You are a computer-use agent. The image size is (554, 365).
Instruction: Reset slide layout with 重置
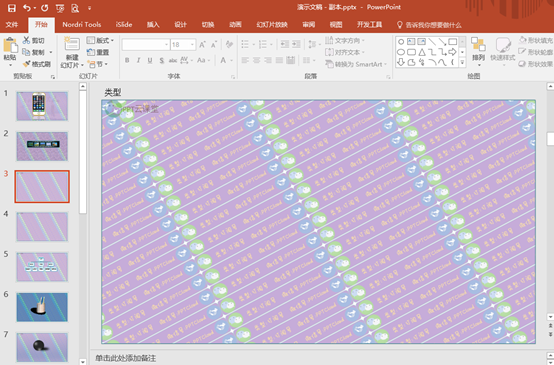point(98,52)
